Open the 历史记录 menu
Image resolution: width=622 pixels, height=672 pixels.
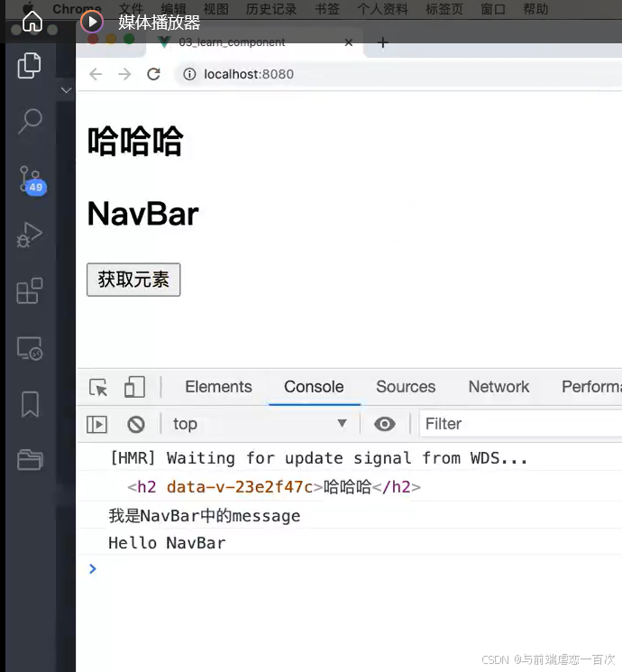point(270,9)
